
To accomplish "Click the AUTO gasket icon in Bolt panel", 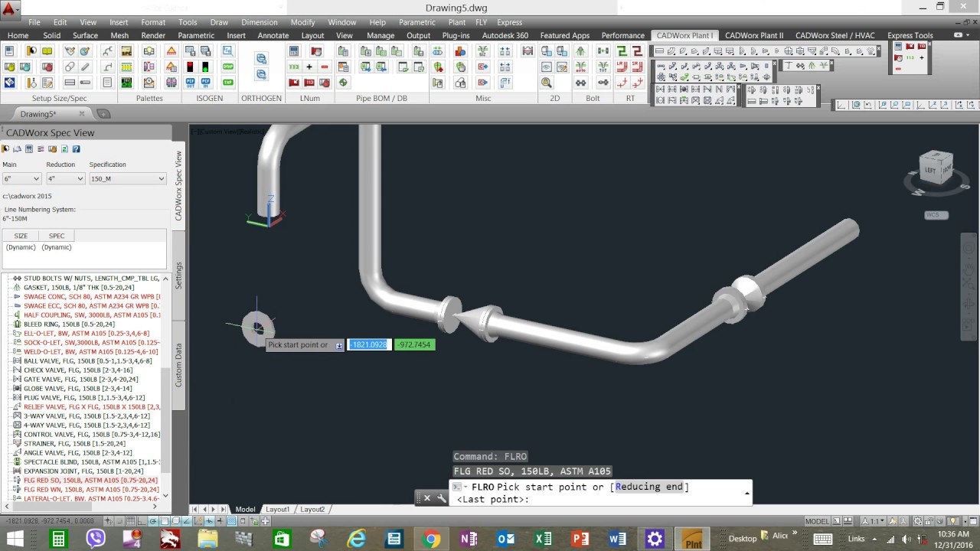I will click(x=580, y=67).
